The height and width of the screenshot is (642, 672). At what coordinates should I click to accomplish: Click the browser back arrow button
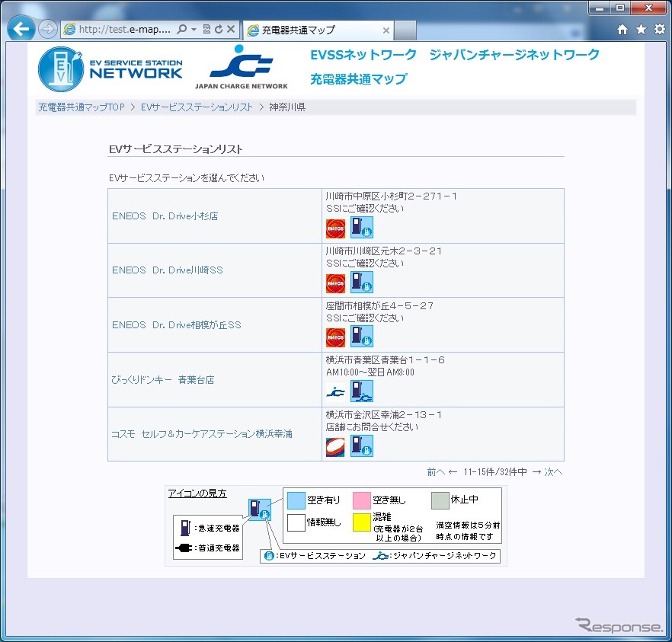coord(21,30)
